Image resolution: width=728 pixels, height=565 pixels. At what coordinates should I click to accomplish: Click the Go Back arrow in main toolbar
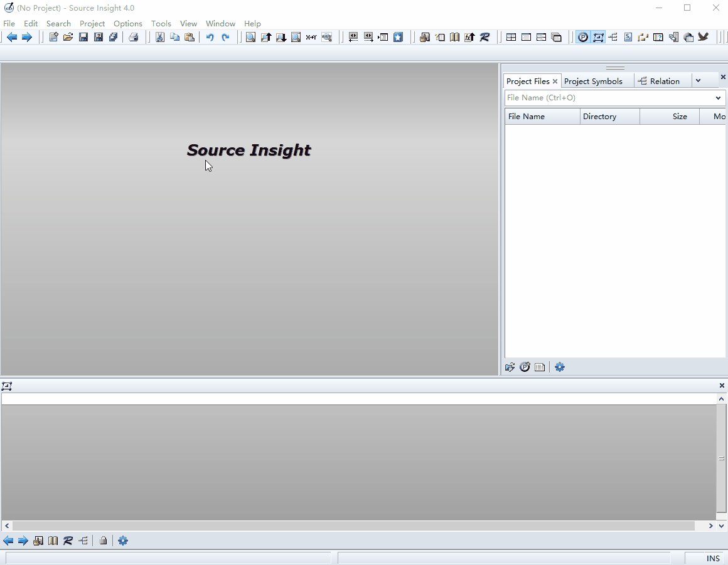[12, 37]
